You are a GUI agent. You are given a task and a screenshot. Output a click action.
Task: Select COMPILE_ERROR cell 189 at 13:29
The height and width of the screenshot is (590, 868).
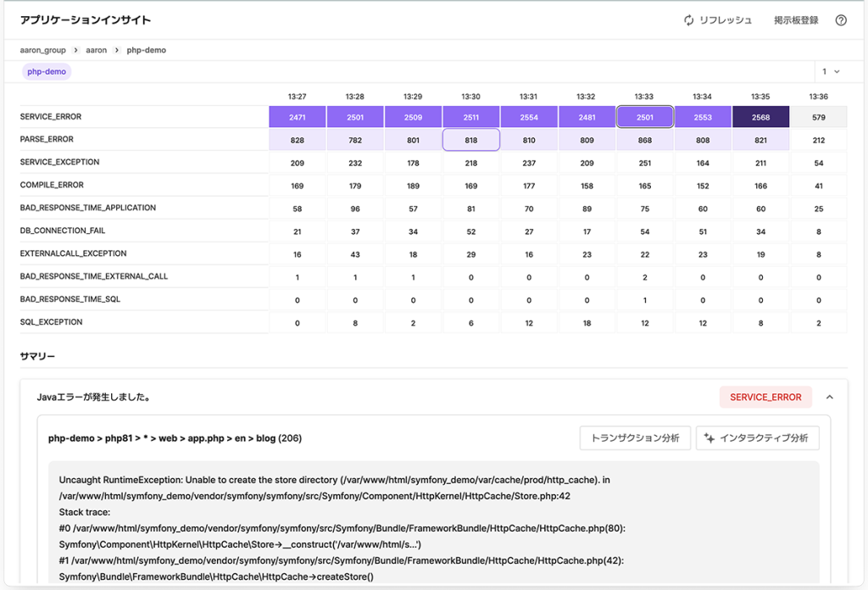413,186
